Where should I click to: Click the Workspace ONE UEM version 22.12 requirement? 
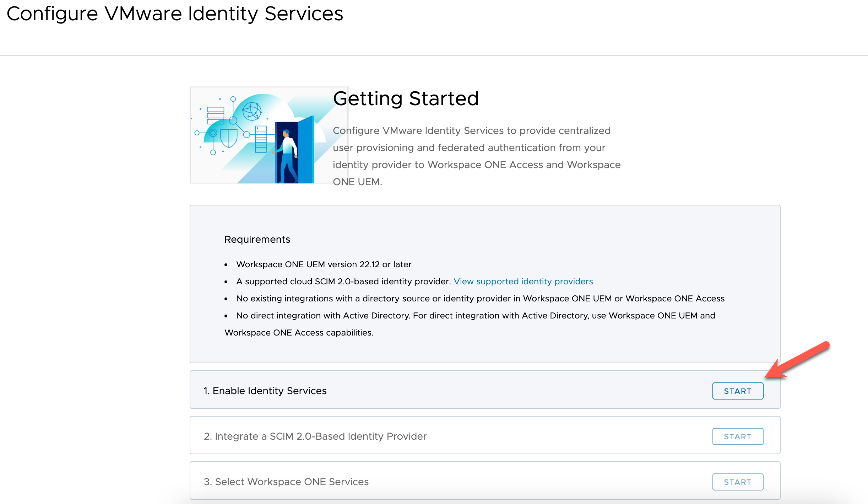tap(324, 264)
